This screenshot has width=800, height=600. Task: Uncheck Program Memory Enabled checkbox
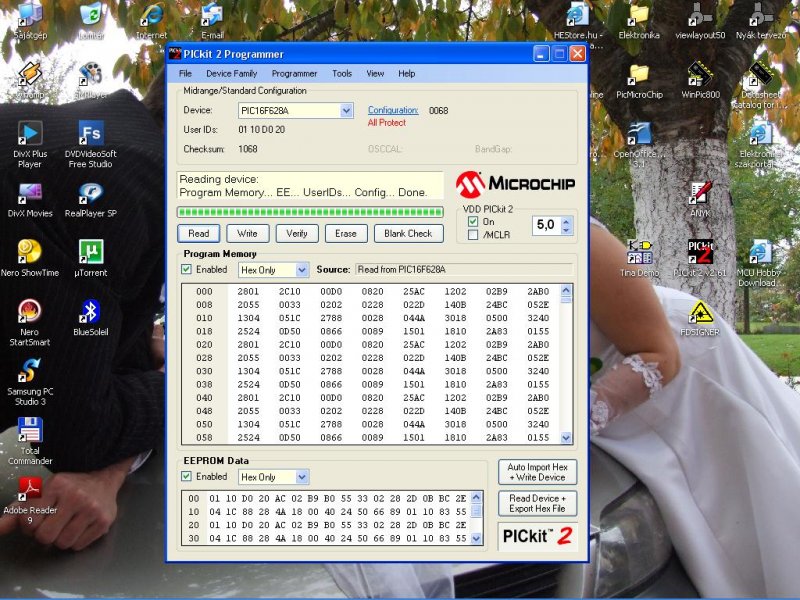coord(186,269)
